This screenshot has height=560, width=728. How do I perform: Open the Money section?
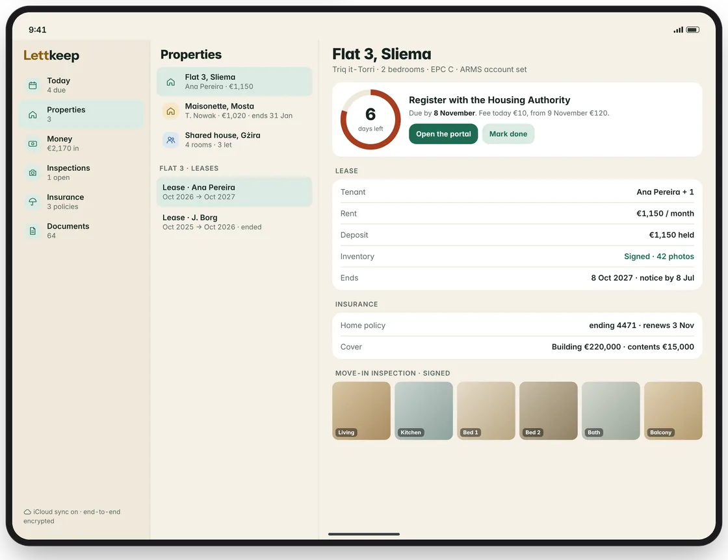click(x=82, y=144)
